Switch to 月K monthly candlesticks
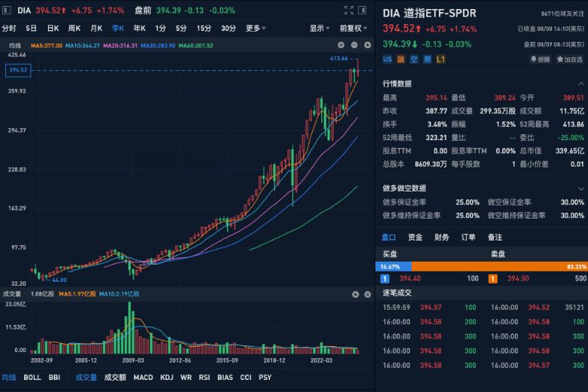This screenshot has height=392, width=588. click(x=96, y=28)
